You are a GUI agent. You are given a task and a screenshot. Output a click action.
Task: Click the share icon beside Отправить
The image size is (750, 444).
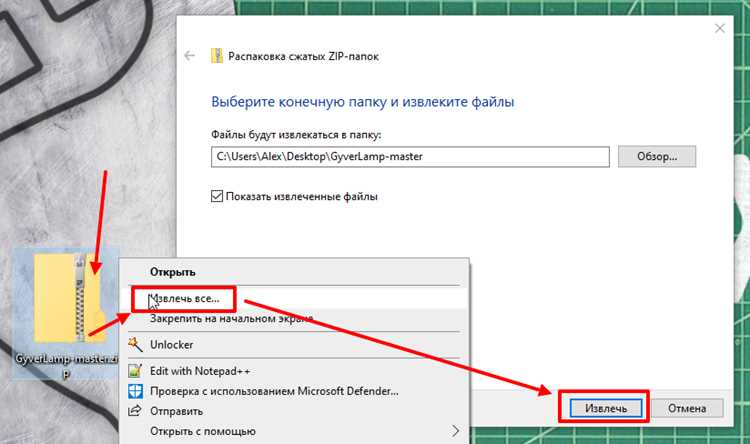pos(135,411)
